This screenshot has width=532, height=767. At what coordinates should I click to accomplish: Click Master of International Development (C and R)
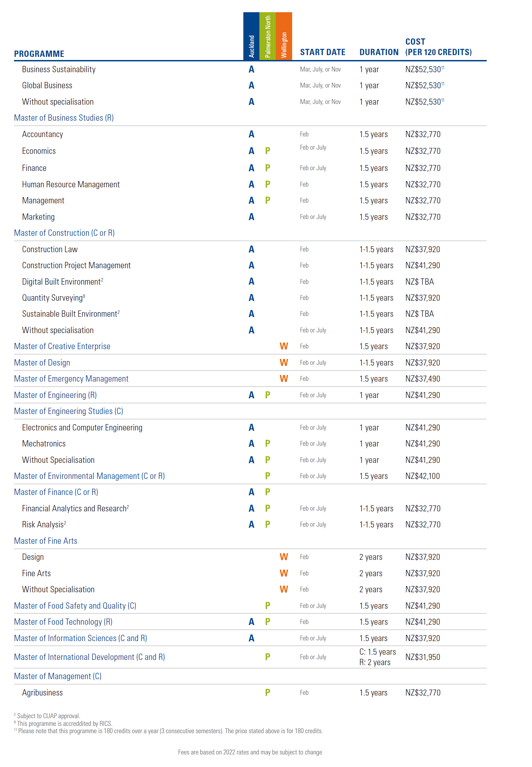89,657
